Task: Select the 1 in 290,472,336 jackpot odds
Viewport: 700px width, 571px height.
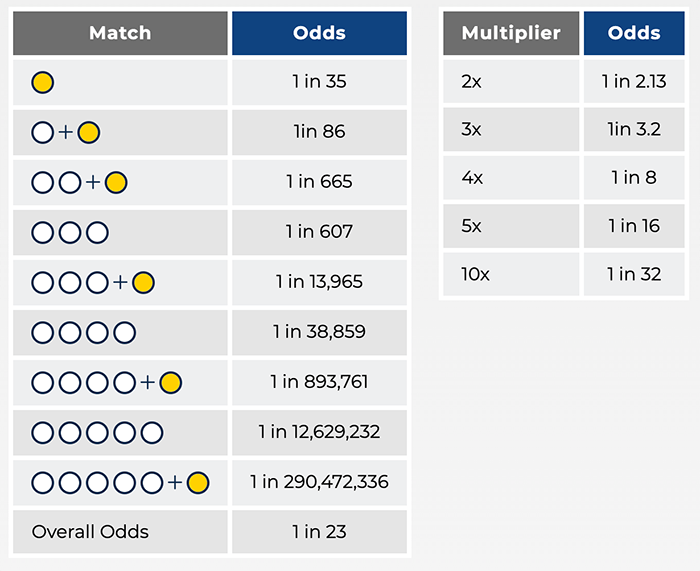Action: pyautogui.click(x=319, y=483)
